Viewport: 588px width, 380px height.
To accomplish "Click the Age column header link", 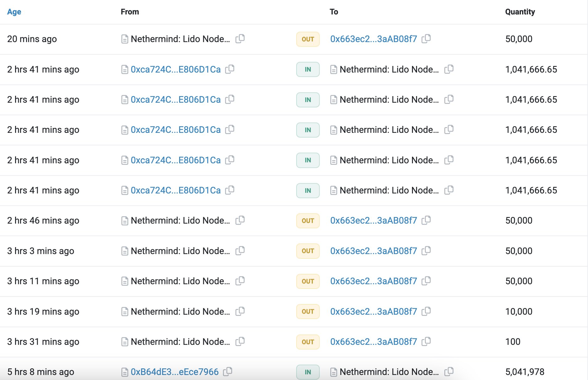I will tap(14, 12).
